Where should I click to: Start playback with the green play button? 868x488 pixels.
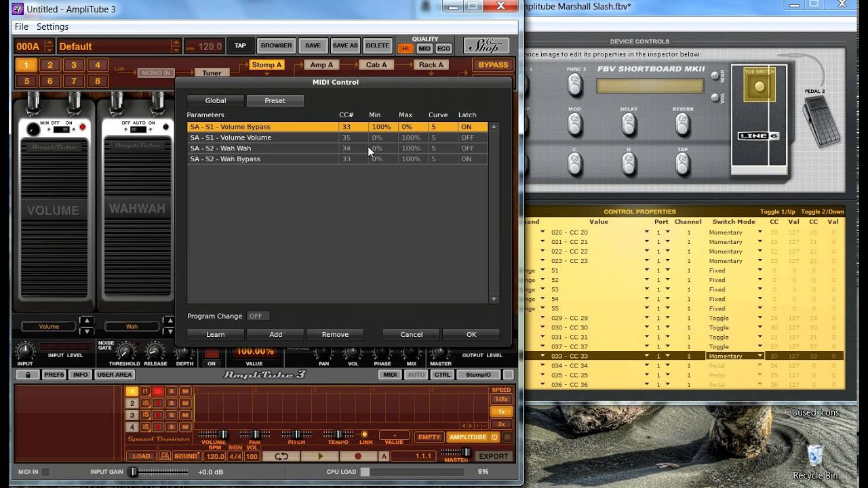(320, 456)
